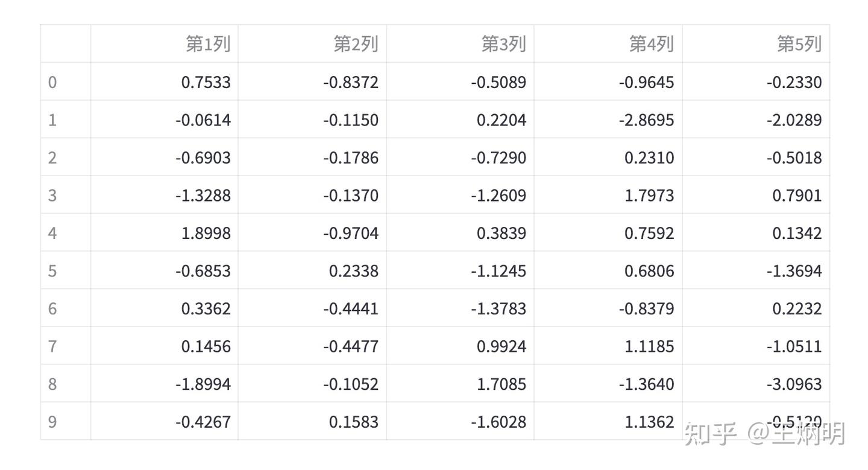
Task: Click the 第1列 column header
Action: point(165,44)
